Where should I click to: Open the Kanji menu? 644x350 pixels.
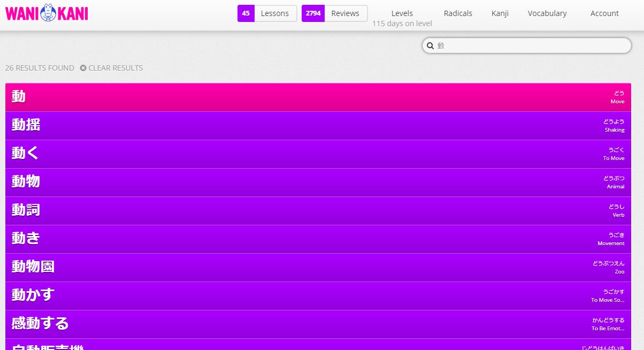pyautogui.click(x=500, y=13)
